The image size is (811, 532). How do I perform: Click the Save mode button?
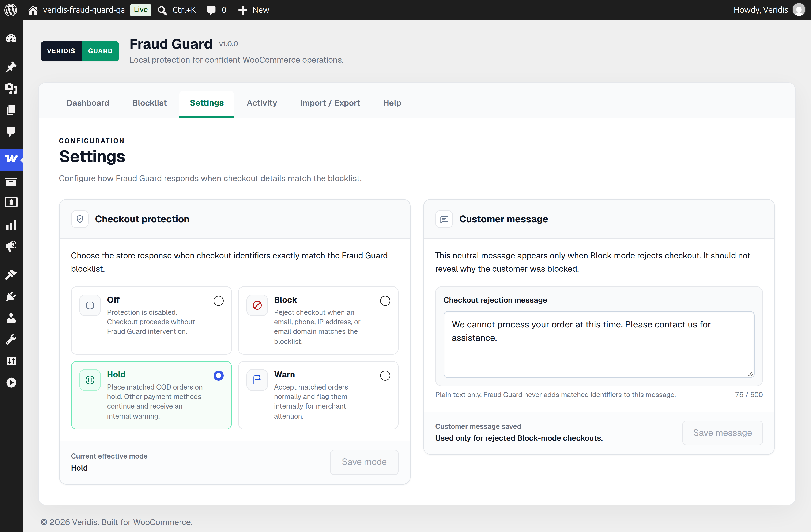(x=364, y=462)
